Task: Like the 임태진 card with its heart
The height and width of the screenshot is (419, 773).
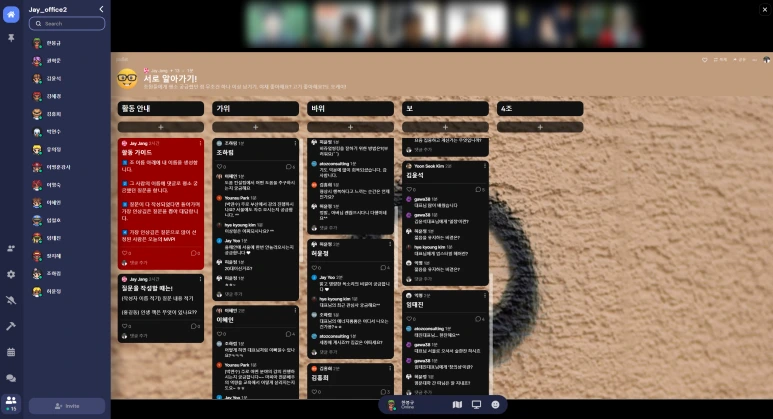Action: (x=411, y=319)
